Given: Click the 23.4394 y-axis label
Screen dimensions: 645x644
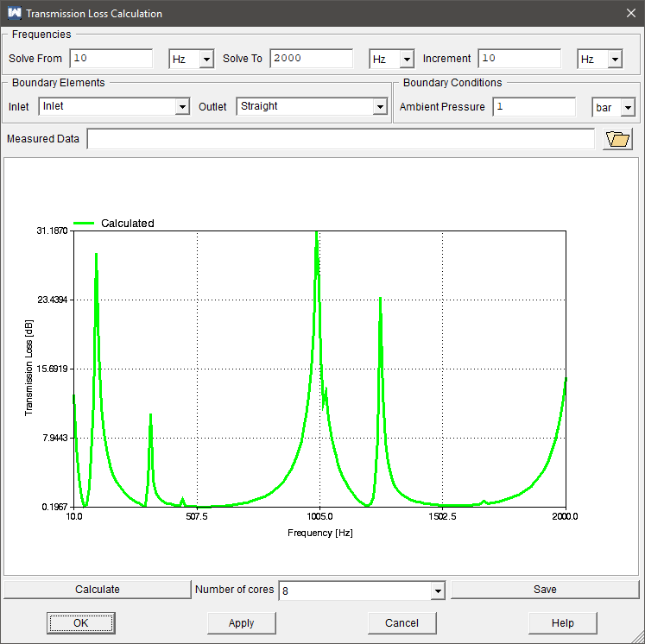Looking at the screenshot, I should tap(53, 300).
